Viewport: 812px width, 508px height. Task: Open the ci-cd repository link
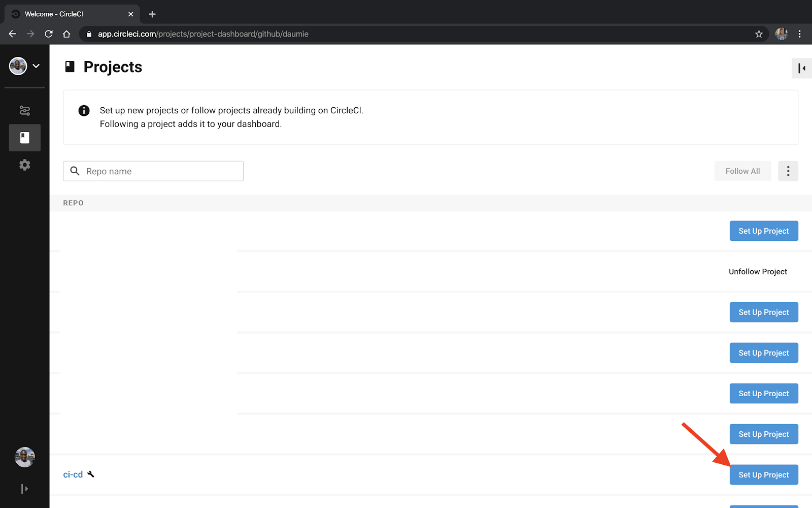pos(72,473)
